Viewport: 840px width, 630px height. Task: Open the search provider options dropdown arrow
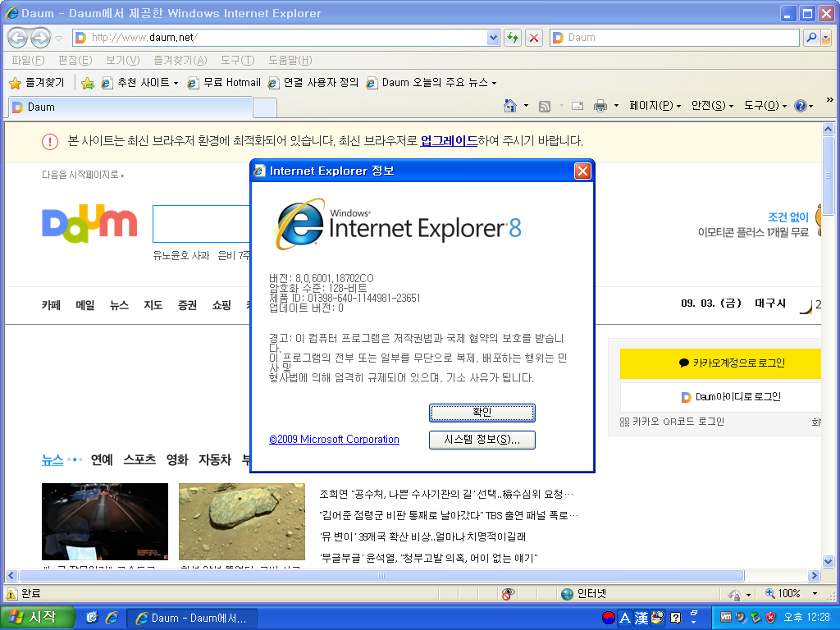point(825,38)
